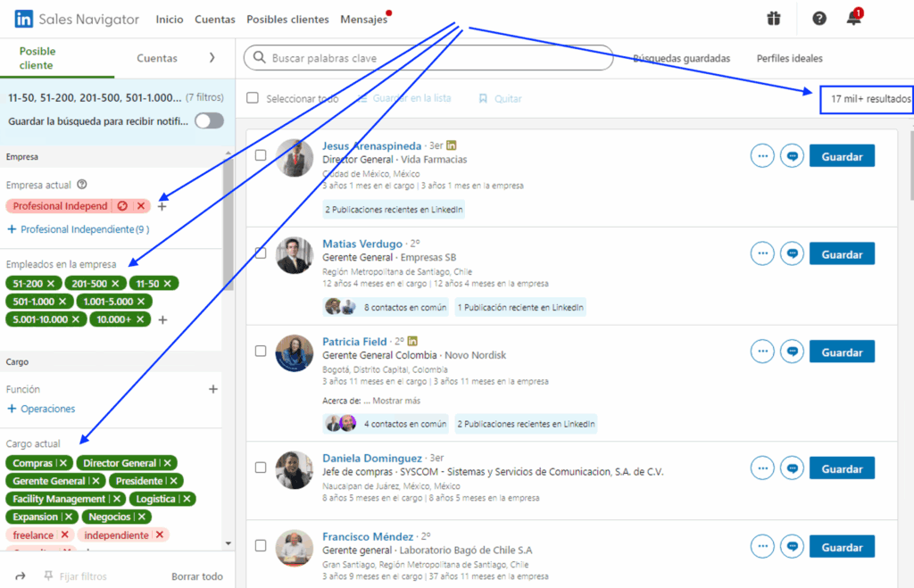Open the Mensajes menu item
This screenshot has width=914, height=588.
pyautogui.click(x=364, y=20)
